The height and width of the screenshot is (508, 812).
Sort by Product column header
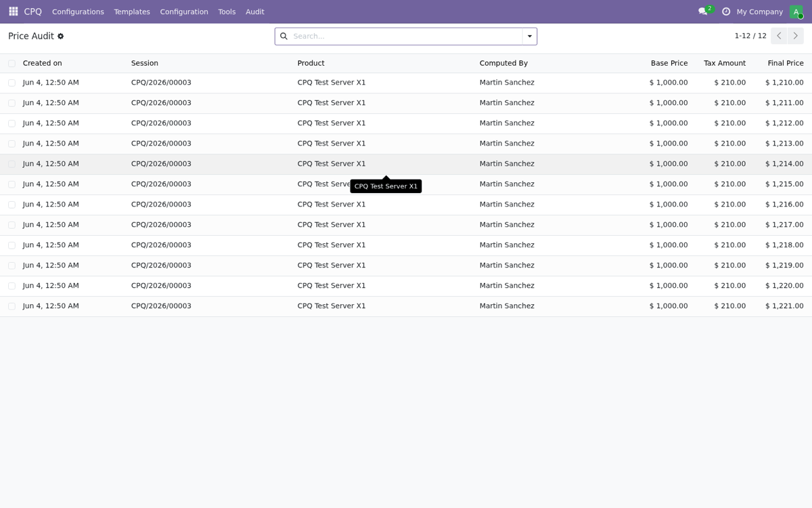click(x=311, y=63)
